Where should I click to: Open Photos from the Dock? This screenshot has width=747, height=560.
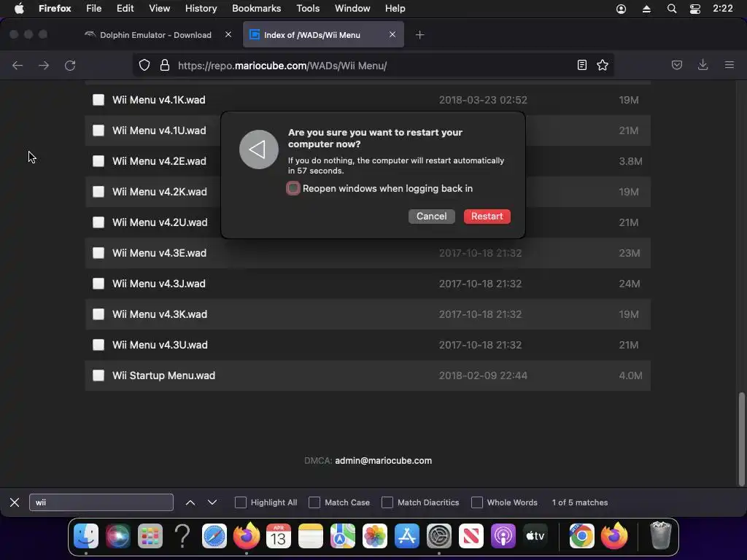click(x=375, y=536)
